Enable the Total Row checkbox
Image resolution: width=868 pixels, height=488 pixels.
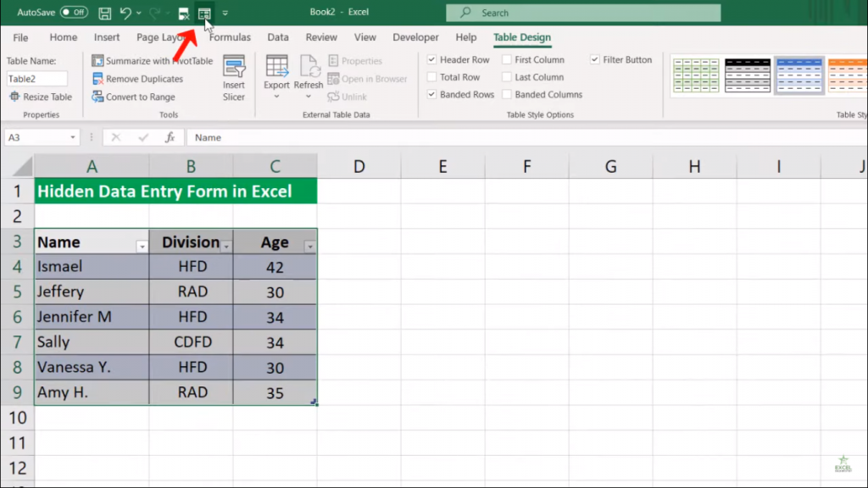tap(432, 77)
